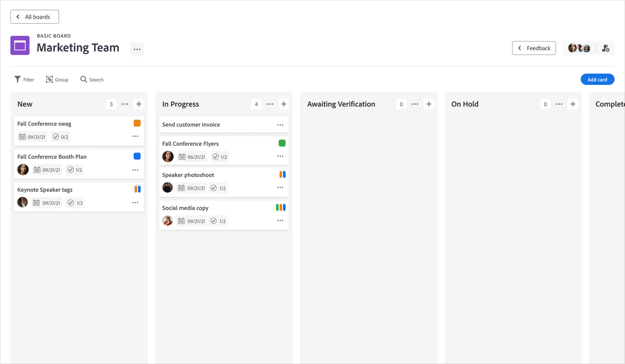The image size is (625, 364).
Task: Click the 0/2 checklist on Fall Conference swag
Action: (x=60, y=137)
